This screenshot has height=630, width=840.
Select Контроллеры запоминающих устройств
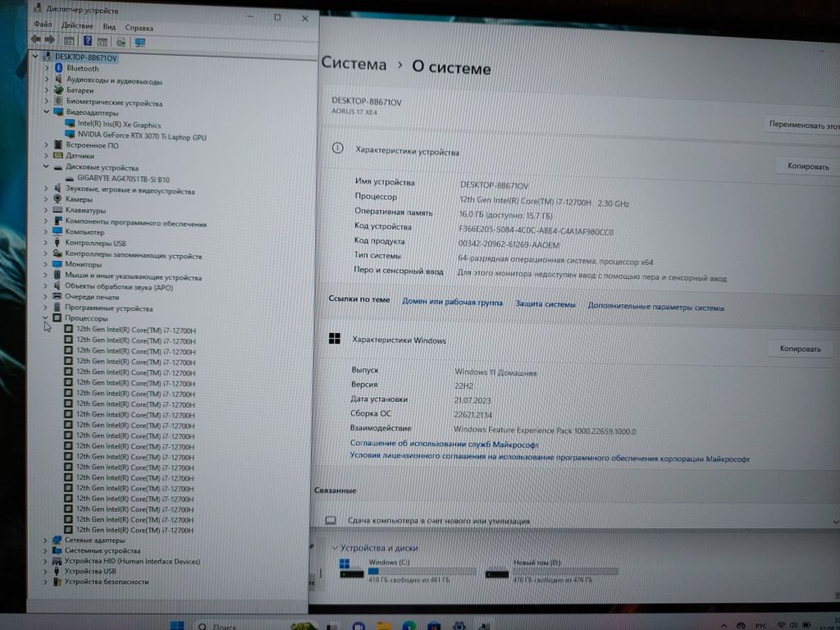click(x=134, y=255)
